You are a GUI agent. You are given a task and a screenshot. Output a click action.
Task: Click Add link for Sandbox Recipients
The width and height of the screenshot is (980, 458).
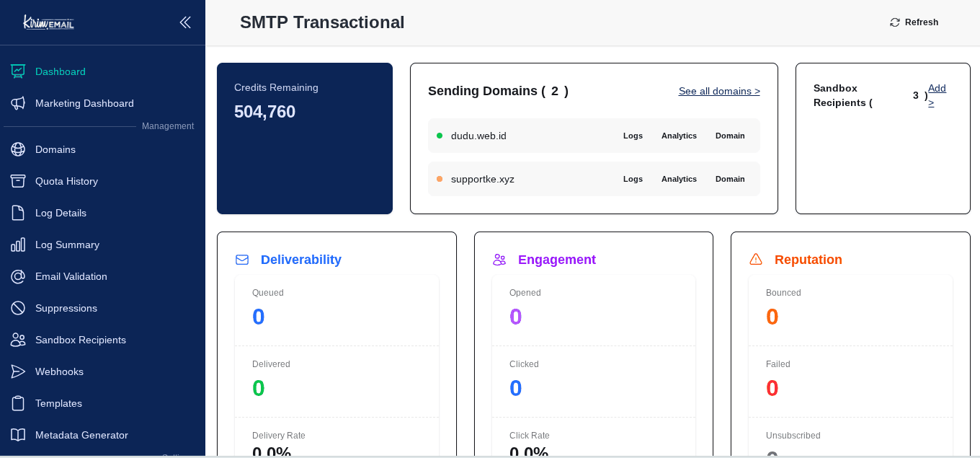pos(936,95)
